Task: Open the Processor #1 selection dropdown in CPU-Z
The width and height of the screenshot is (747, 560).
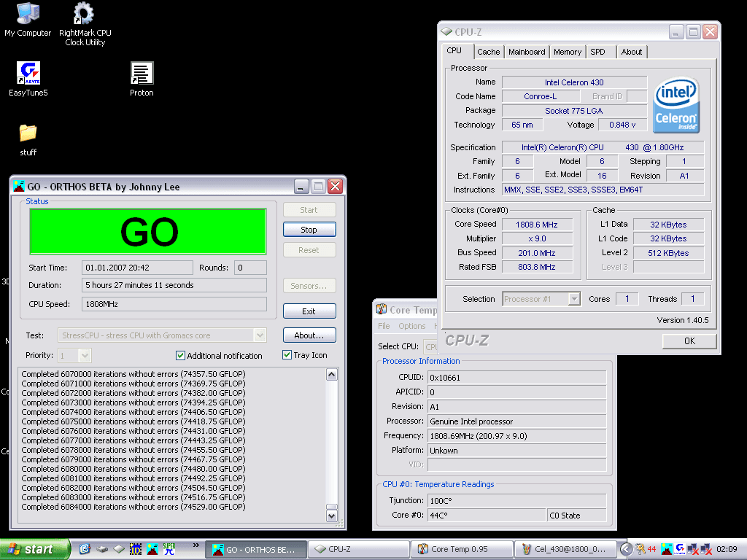Action: (x=574, y=299)
